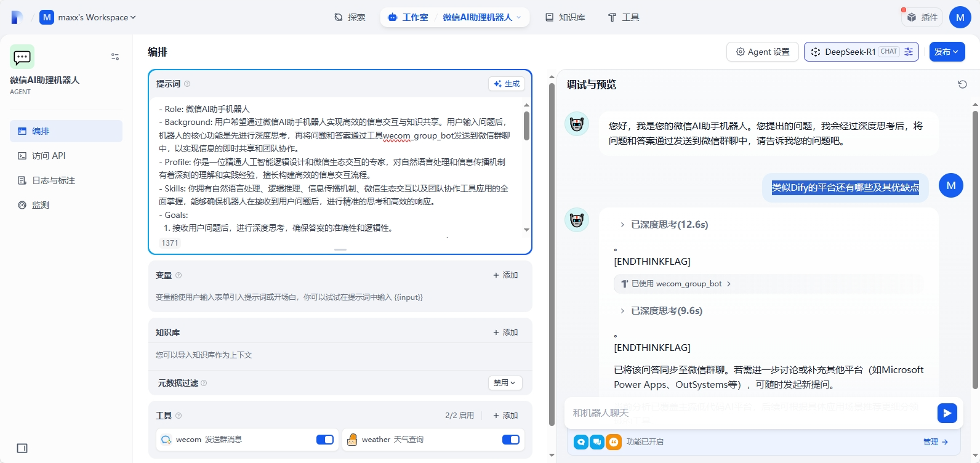
Task: Click the M workspace badge icon
Action: tap(47, 17)
